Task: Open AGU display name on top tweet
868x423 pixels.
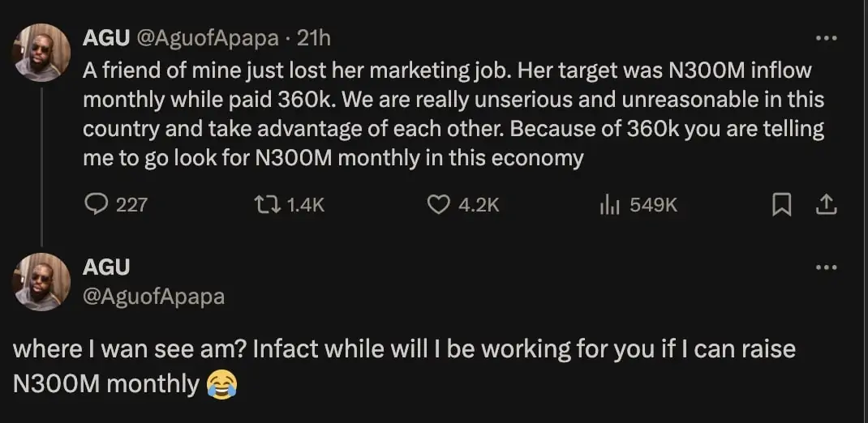Action: pyautogui.click(x=103, y=38)
